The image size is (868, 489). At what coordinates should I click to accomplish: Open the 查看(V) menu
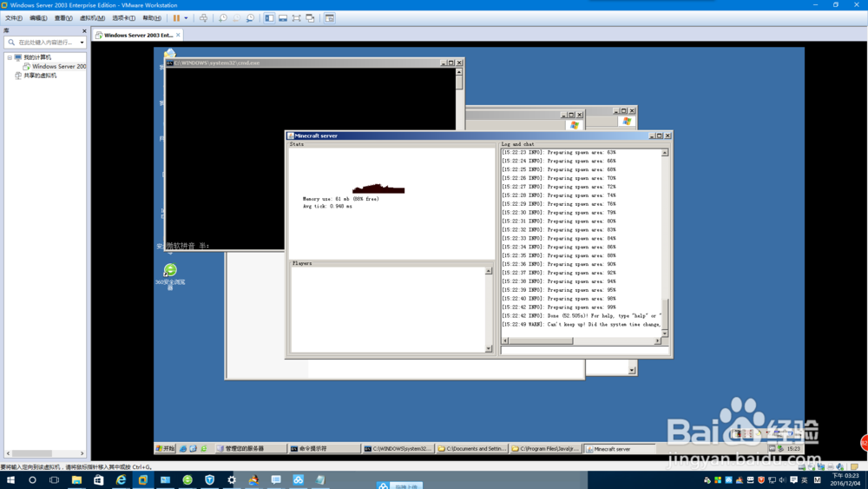63,18
